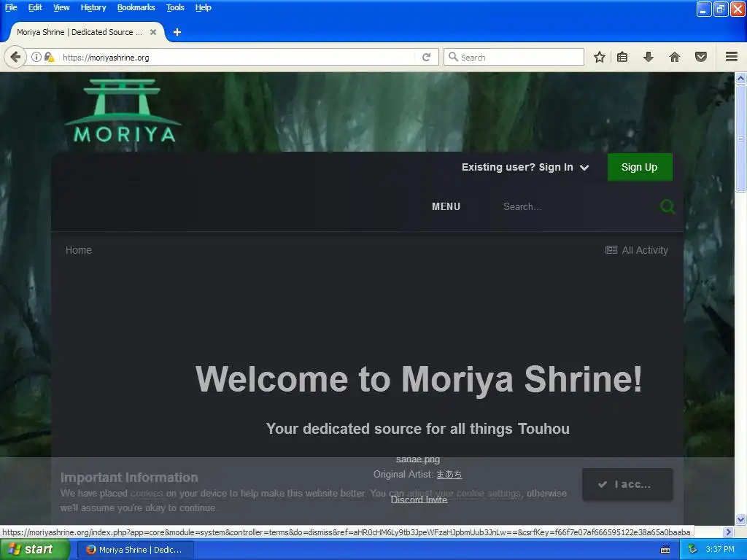Click the All Activity newspaper icon

click(611, 250)
